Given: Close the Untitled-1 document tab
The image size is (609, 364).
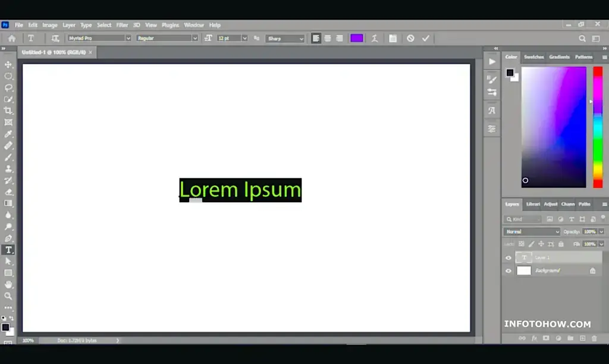Looking at the screenshot, I should tap(90, 52).
